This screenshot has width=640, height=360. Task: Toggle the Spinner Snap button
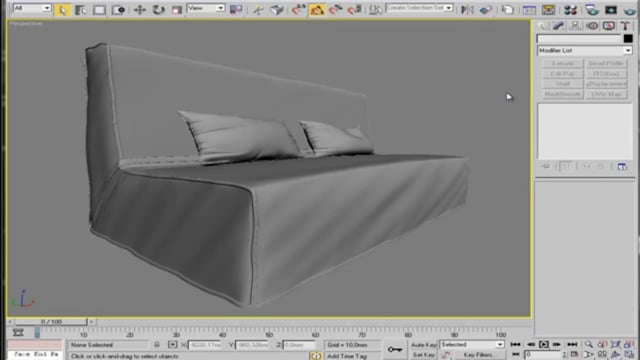[354, 9]
